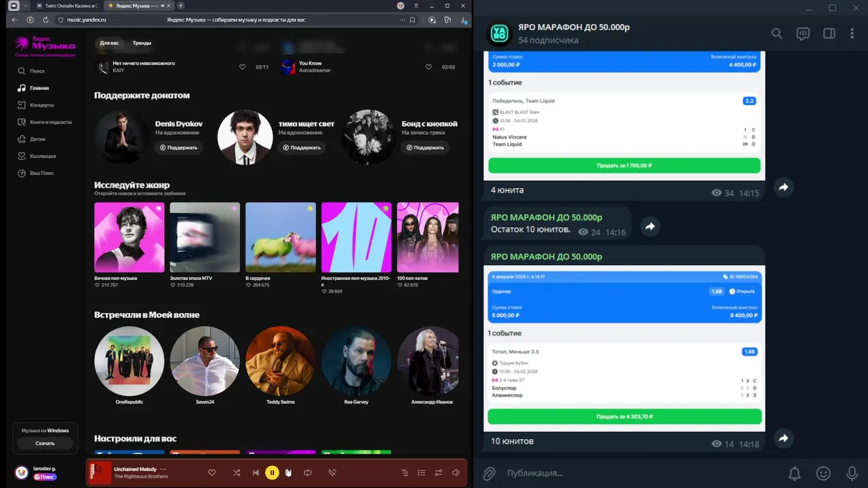Switch to the Для вас tab
The width and height of the screenshot is (868, 488).
(x=109, y=43)
